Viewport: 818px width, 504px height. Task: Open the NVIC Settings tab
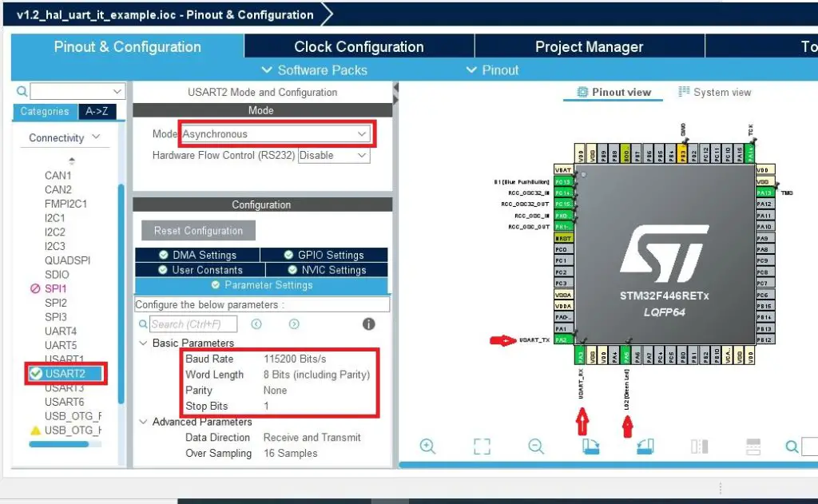tap(327, 270)
